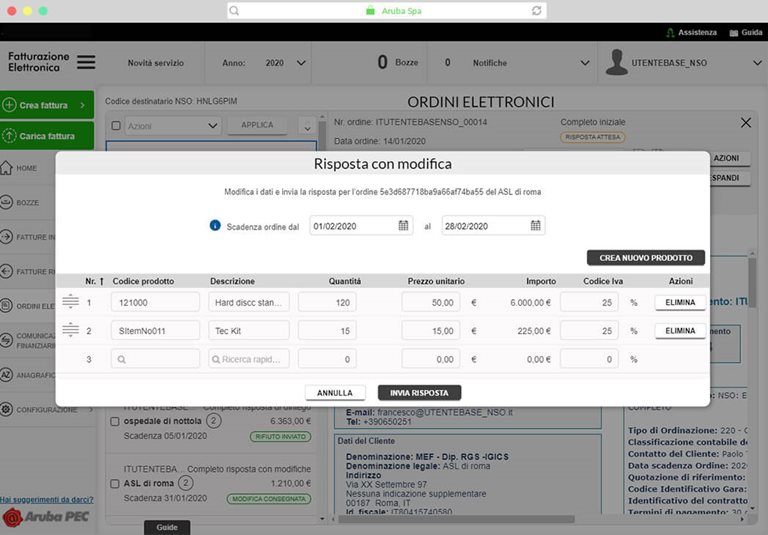
Task: Click the INVIA RISPOSTA button
Action: (x=419, y=393)
